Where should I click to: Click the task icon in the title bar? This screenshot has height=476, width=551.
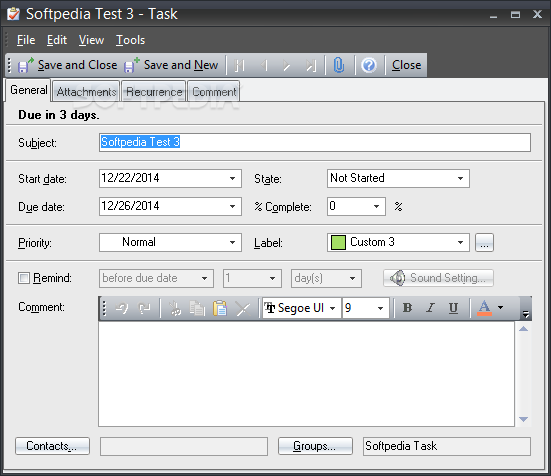(x=13, y=14)
